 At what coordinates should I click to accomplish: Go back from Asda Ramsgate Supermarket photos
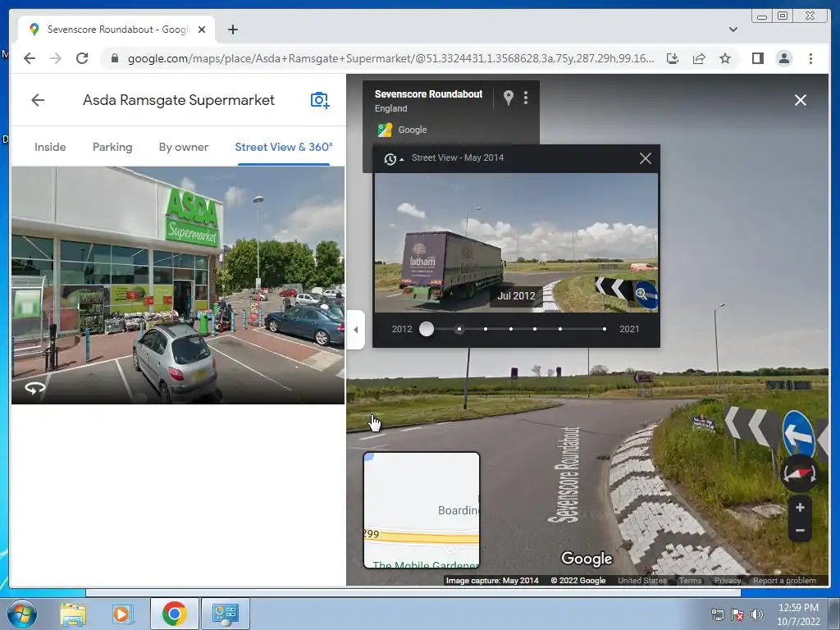pos(38,100)
